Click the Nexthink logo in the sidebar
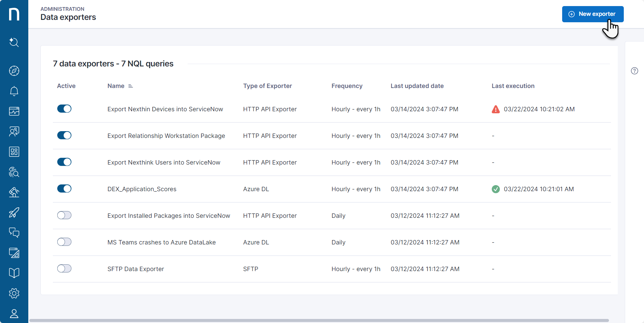 [x=14, y=14]
